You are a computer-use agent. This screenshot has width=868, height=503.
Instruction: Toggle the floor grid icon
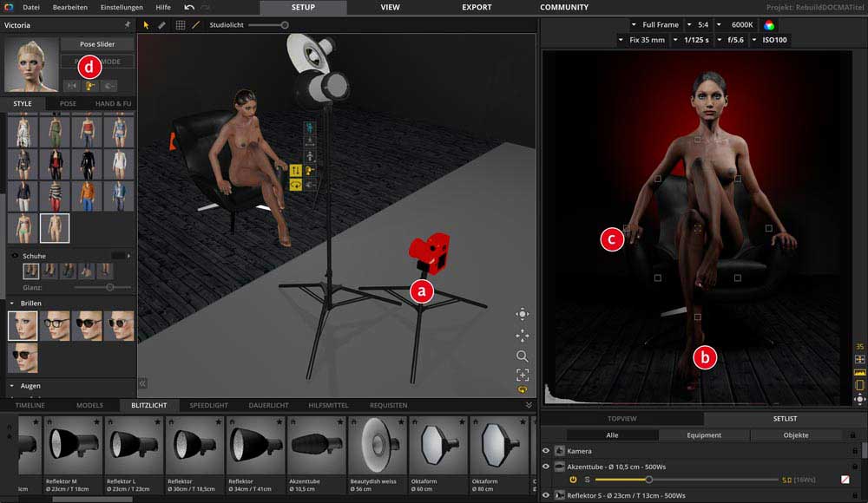181,25
